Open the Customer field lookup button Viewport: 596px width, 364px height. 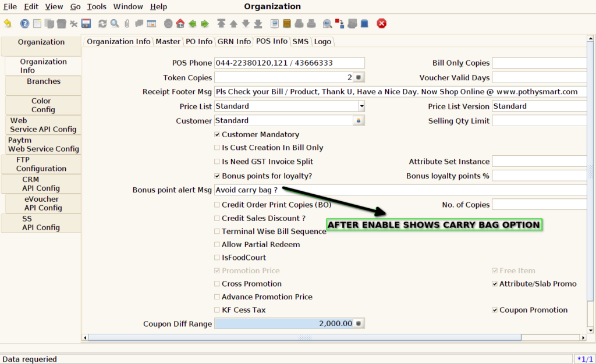pos(359,121)
